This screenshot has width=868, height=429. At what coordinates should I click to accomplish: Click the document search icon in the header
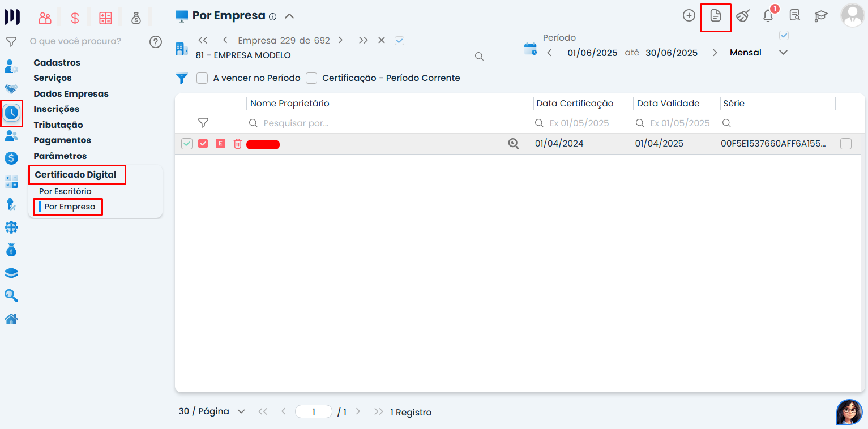point(795,16)
